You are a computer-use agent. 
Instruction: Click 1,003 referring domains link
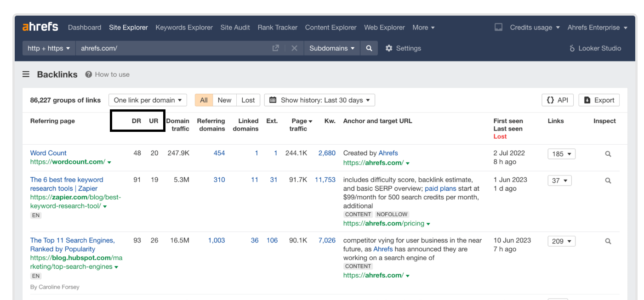(x=217, y=240)
